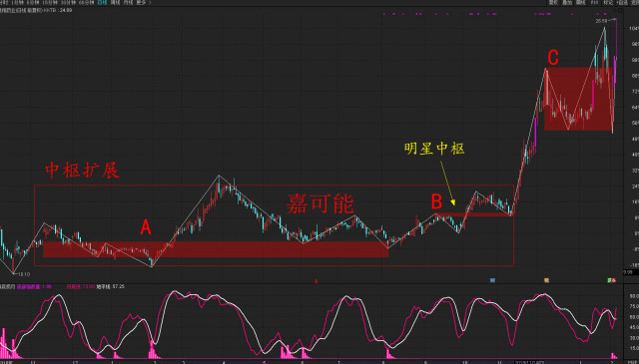Click the red shaded zone under C
Viewport: 639px width, 364px height.
click(578, 99)
